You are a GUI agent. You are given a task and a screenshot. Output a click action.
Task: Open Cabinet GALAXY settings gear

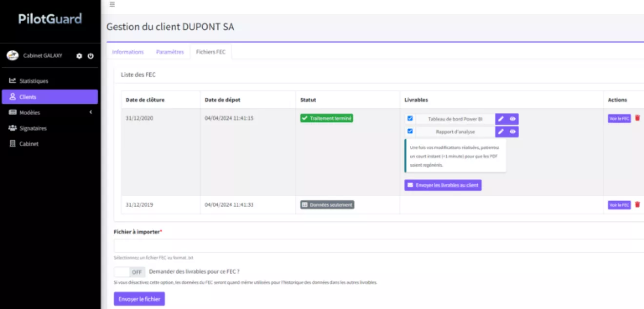(79, 56)
